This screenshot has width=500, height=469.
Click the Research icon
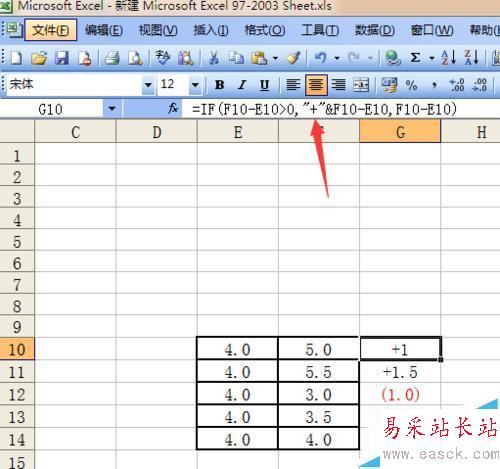(x=186, y=58)
